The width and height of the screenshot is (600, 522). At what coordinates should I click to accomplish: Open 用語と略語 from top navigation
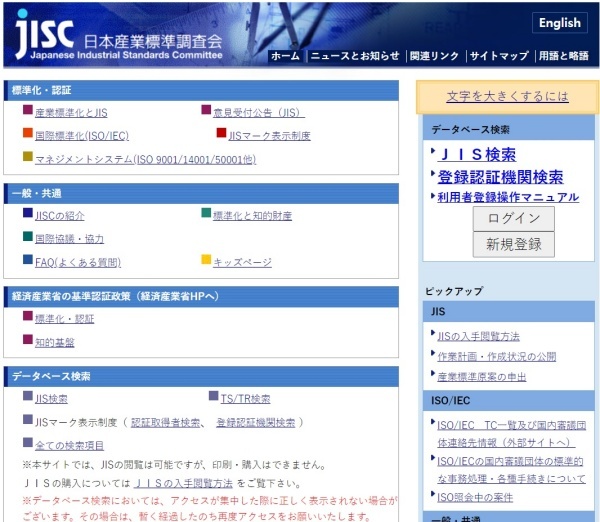point(563,57)
